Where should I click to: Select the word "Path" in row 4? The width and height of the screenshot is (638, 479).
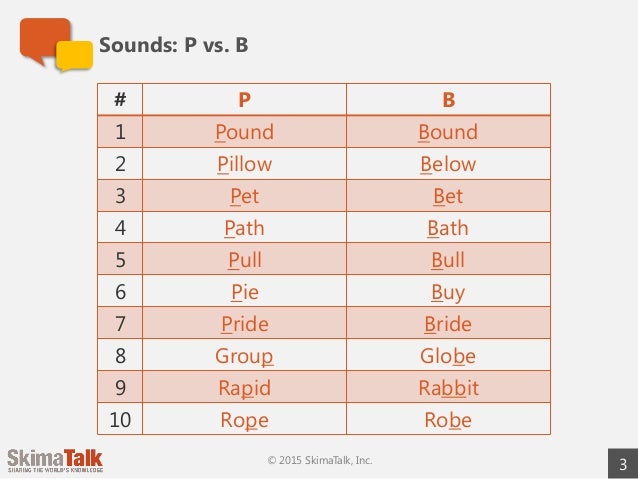click(244, 229)
